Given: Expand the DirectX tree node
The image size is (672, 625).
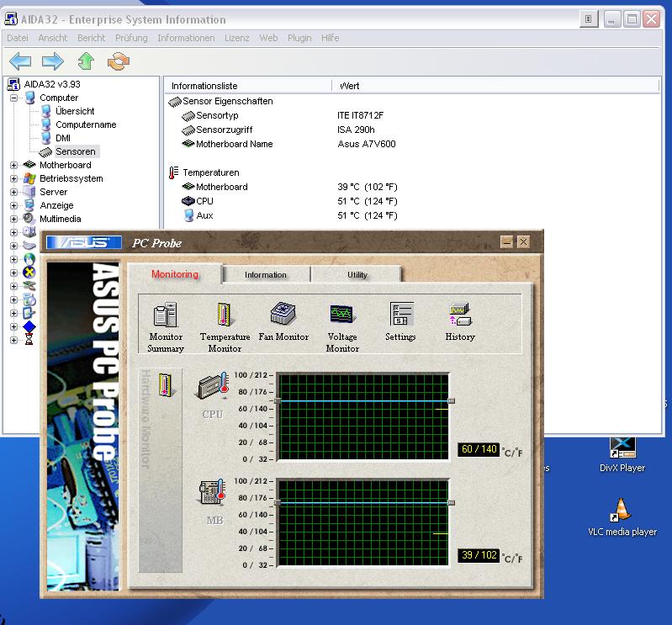Looking at the screenshot, I should pyautogui.click(x=13, y=273).
